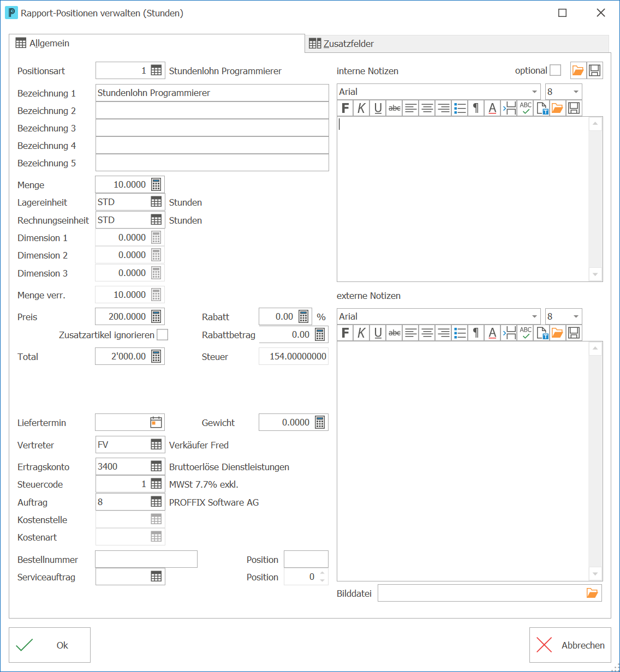This screenshot has height=672, width=620.
Task: Open calculator for the Rabatt percent field
Action: point(304,316)
